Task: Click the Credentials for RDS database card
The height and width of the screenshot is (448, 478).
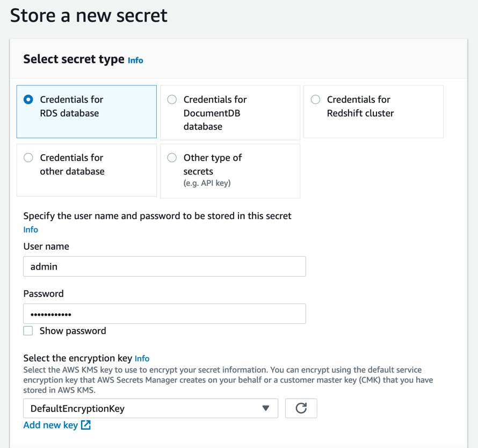Action: click(x=86, y=111)
